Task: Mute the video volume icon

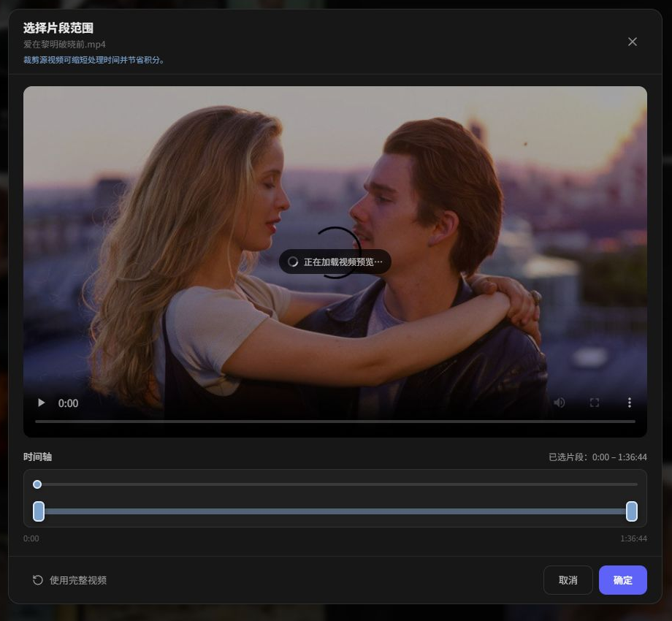Action: (560, 403)
